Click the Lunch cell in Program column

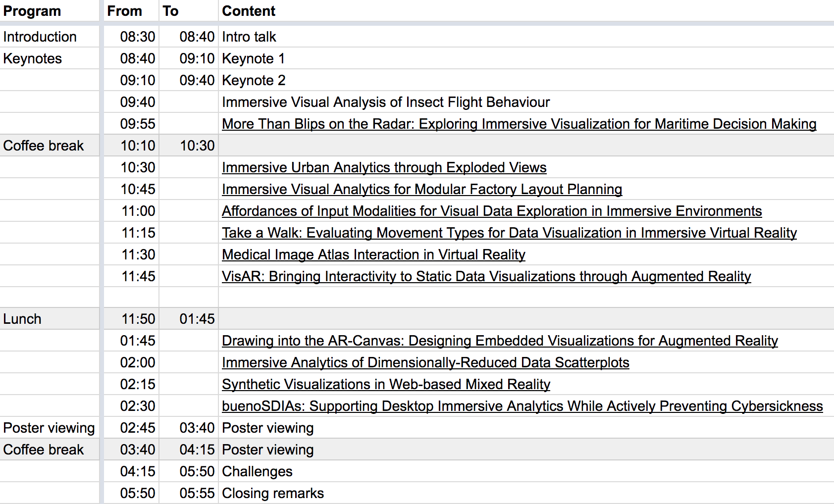click(x=50, y=319)
